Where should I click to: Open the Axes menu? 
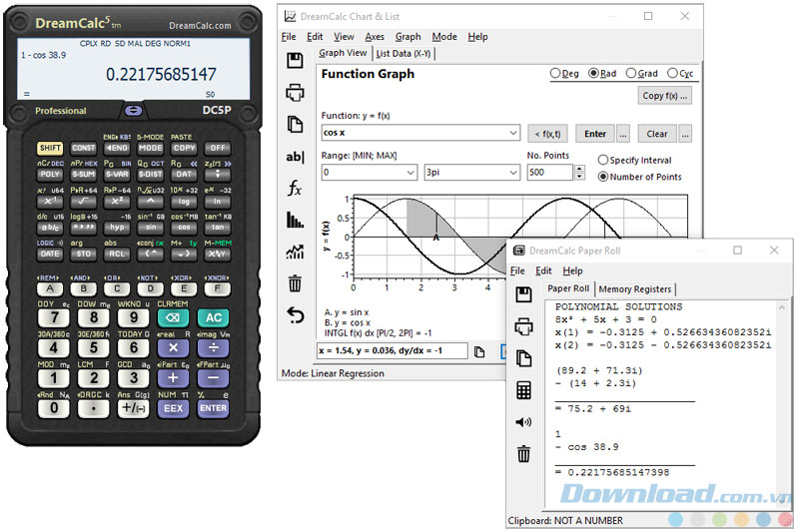[x=375, y=37]
